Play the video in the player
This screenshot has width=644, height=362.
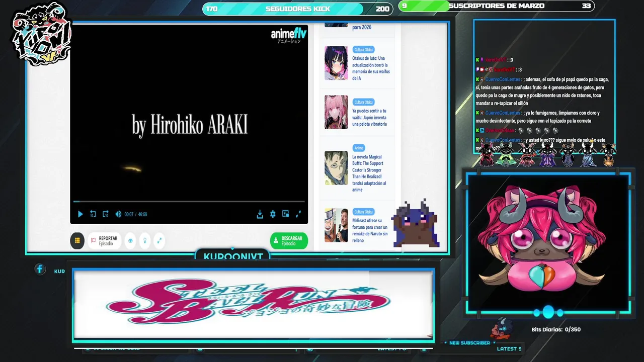click(80, 214)
